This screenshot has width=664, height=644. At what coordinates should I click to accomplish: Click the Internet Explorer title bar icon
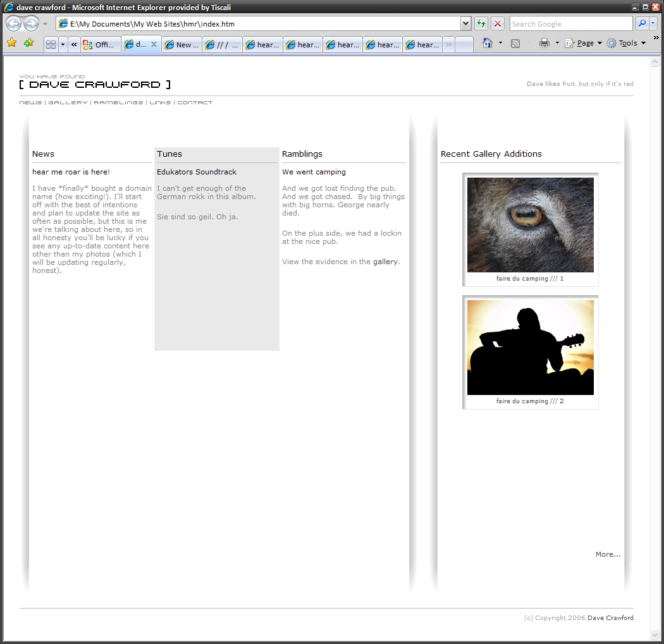8,7
